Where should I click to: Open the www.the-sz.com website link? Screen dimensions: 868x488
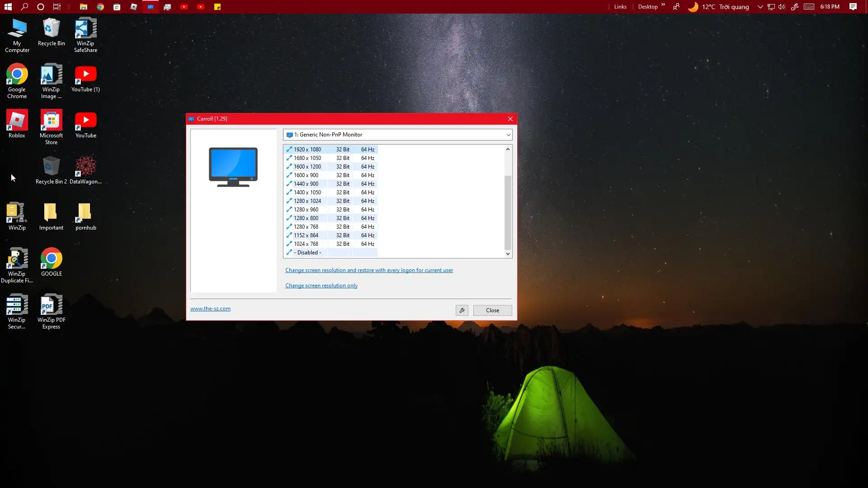point(210,309)
